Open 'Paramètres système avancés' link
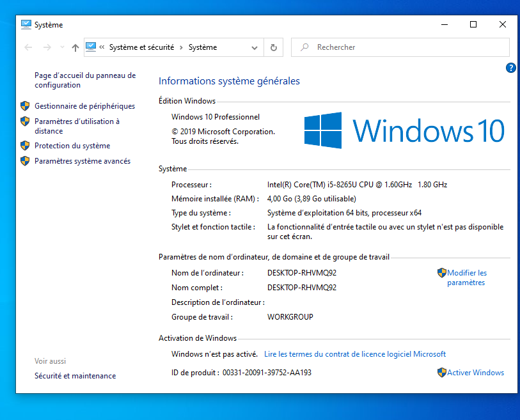This screenshot has height=420, width=520. point(83,161)
